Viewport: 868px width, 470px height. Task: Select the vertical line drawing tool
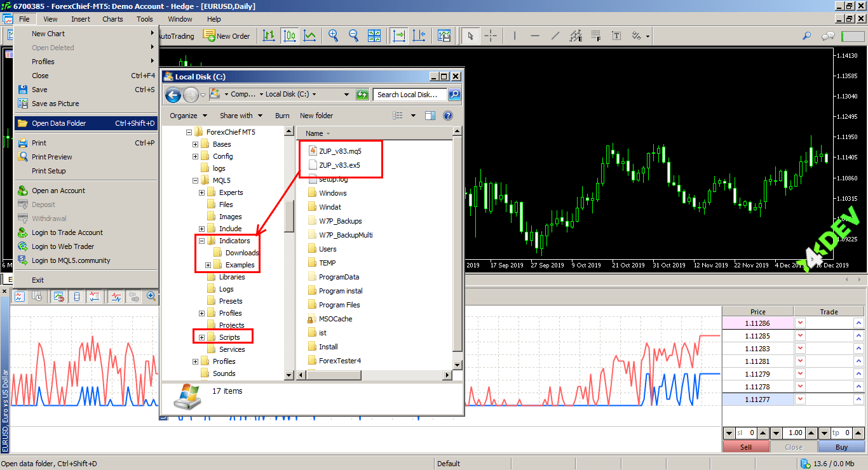[x=515, y=36]
